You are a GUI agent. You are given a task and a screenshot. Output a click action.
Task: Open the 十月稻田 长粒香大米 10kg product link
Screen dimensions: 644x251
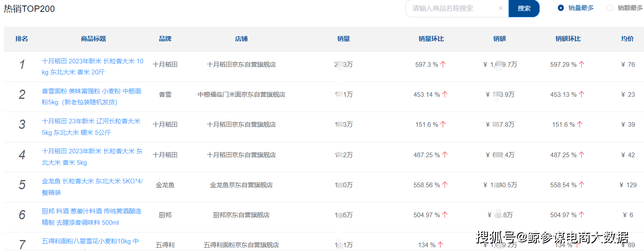pyautogui.click(x=93, y=67)
